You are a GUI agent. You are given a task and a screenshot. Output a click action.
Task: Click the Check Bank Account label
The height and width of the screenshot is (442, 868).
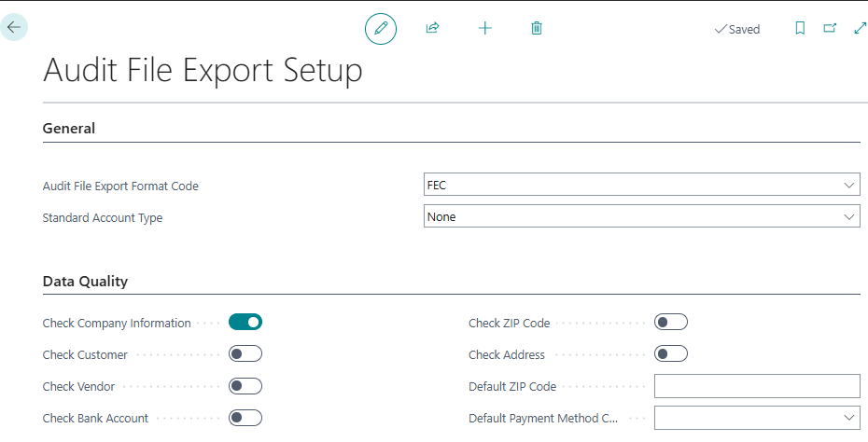pos(95,418)
